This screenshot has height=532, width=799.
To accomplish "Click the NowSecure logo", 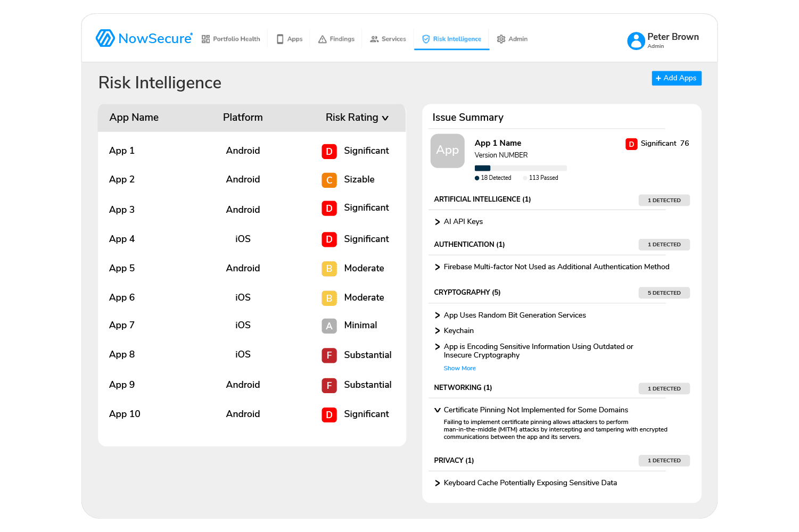I will point(144,38).
